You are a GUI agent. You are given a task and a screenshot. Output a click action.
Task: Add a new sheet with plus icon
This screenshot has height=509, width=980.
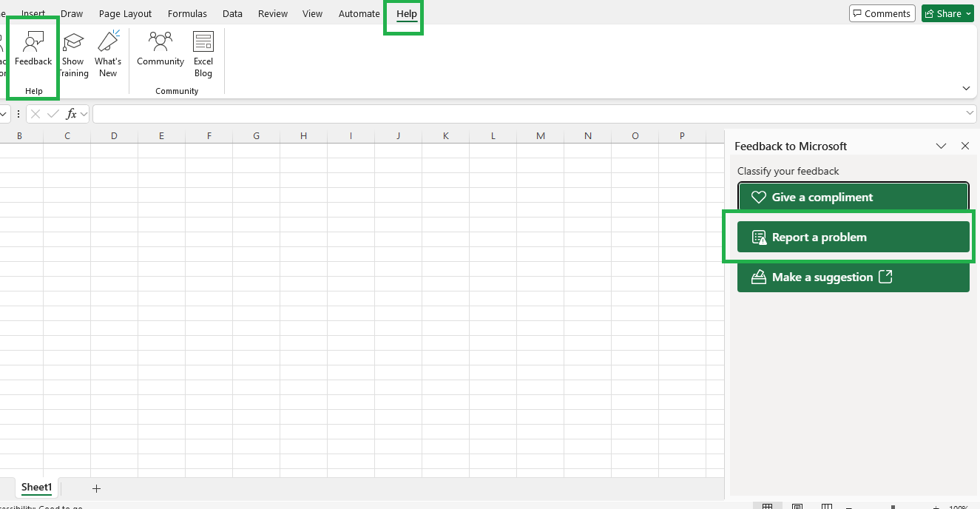[x=96, y=488]
